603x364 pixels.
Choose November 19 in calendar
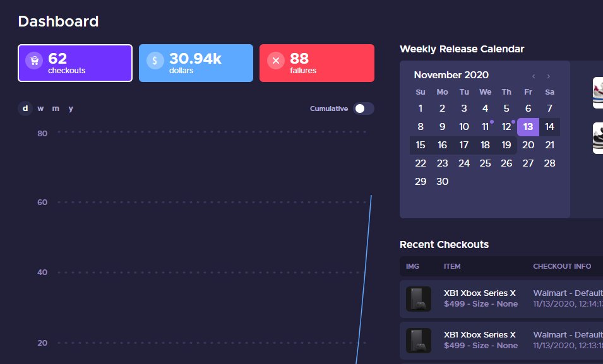[506, 145]
